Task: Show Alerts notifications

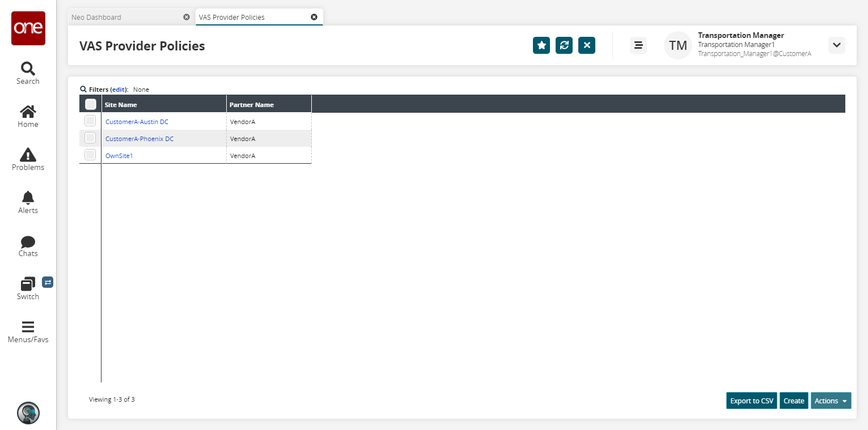Action: point(28,203)
